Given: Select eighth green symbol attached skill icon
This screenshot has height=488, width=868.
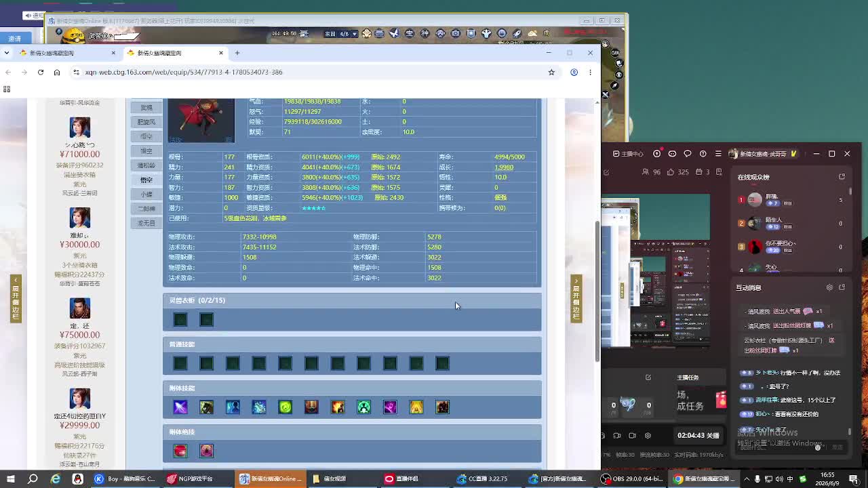Looking at the screenshot, I should pos(364,407).
